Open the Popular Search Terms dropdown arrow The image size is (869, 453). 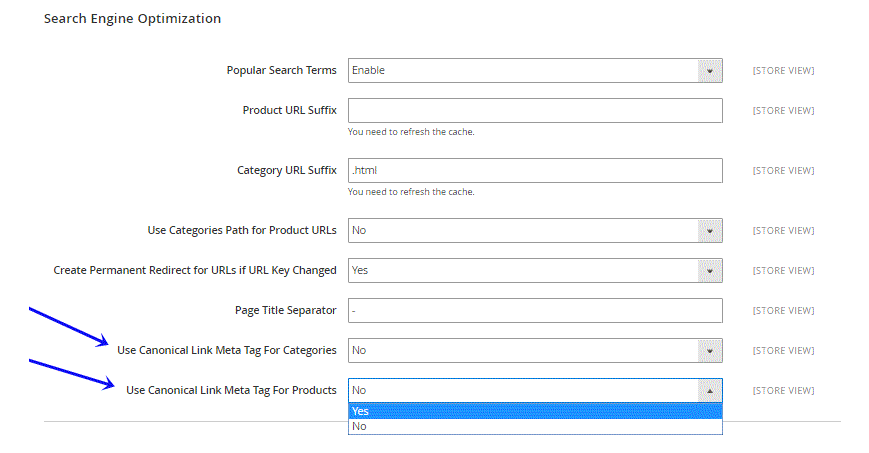click(x=709, y=70)
